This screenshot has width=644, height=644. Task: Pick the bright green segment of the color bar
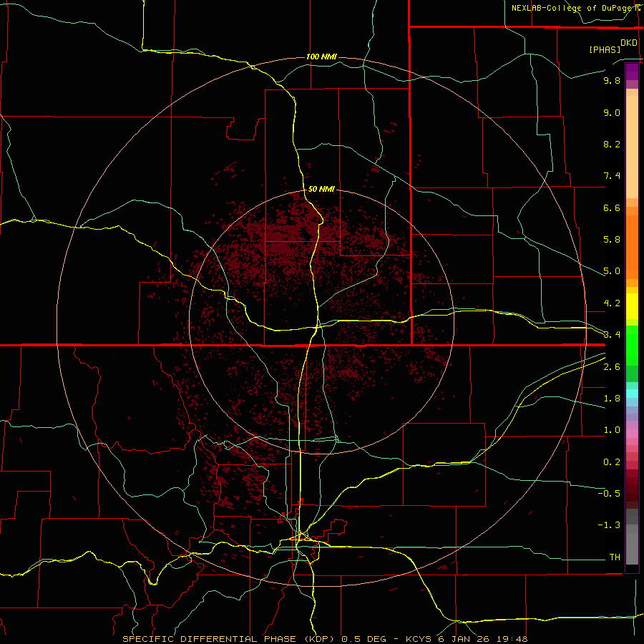tap(632, 346)
